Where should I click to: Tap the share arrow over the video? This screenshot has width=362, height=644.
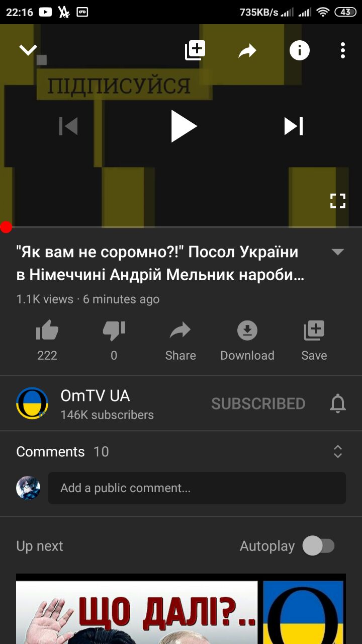(247, 50)
